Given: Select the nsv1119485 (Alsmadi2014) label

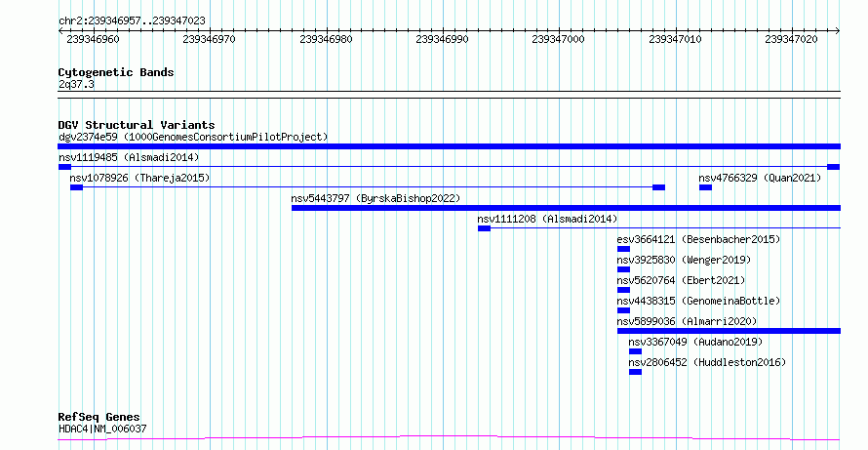Looking at the screenshot, I should pyautogui.click(x=129, y=157).
